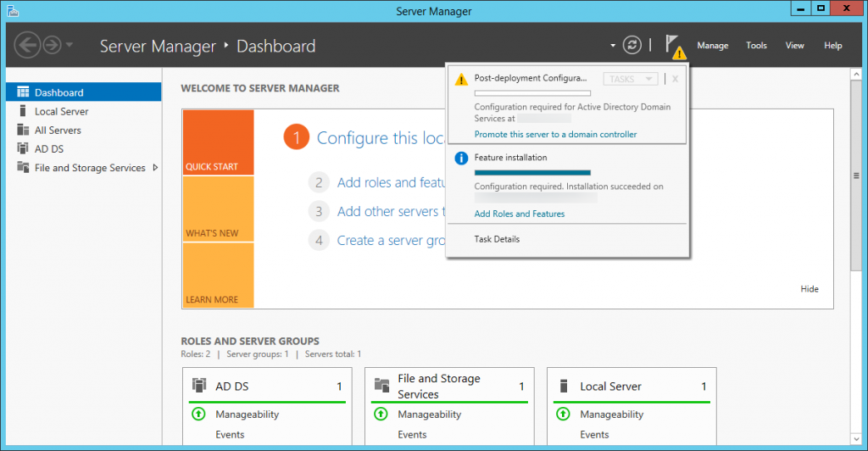Open the View menu
868x451 pixels.
click(x=794, y=46)
